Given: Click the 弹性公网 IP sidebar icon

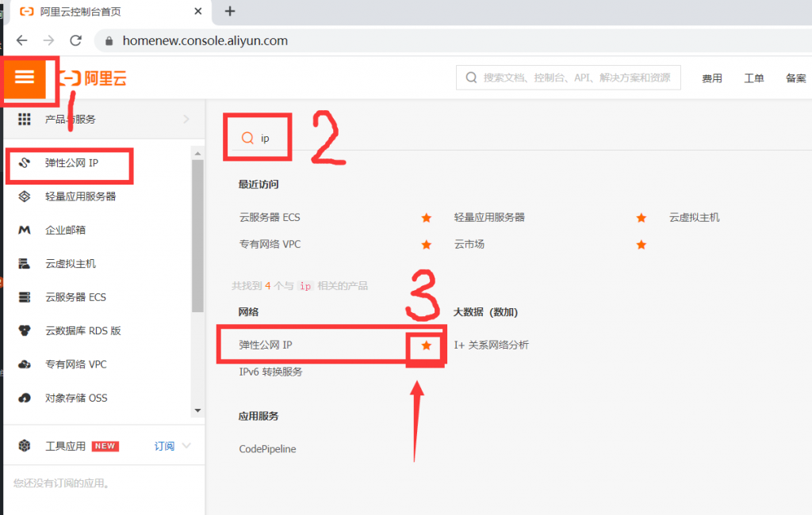Looking at the screenshot, I should pyautogui.click(x=25, y=163).
